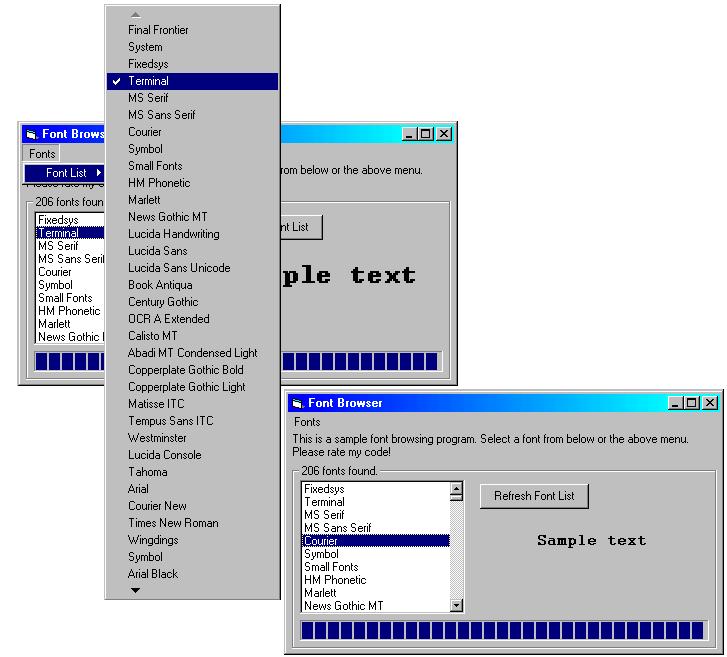Viewport: 727px width, 657px height.
Task: Click the blue progress bar in the front window
Action: pyautogui.click(x=501, y=630)
